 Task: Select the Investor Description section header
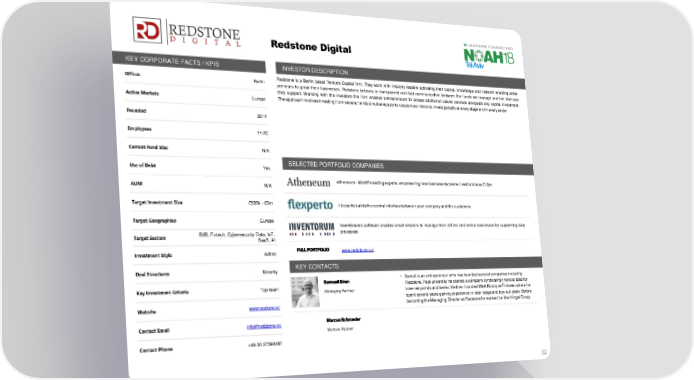tap(400, 75)
